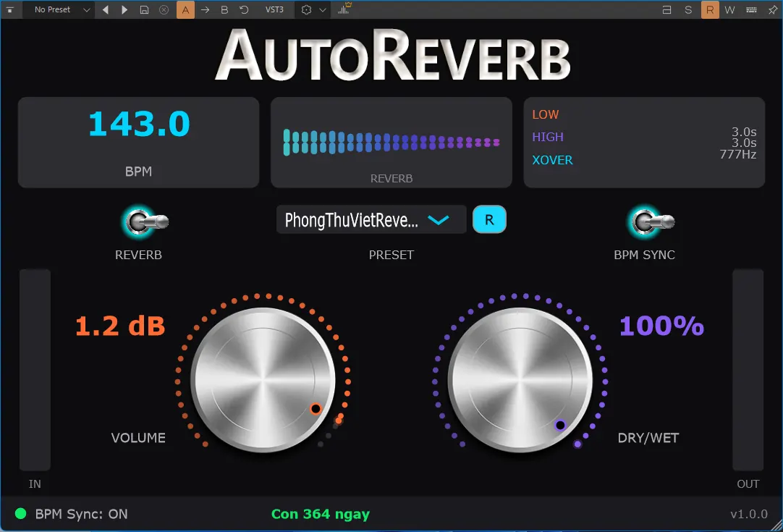Toggle the S side-chain button

688,9
